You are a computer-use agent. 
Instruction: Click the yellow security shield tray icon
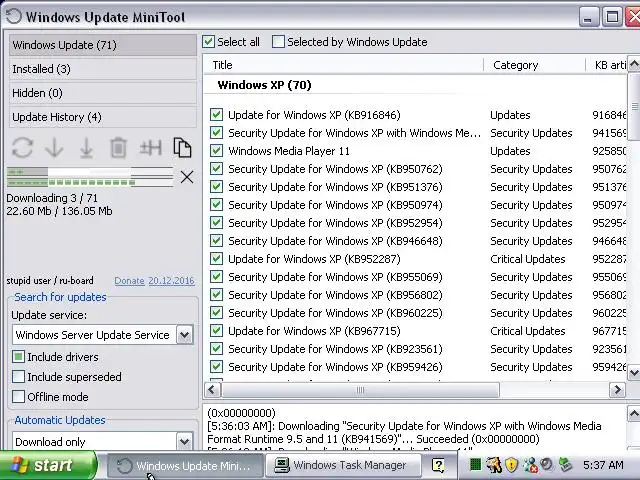tap(511, 464)
